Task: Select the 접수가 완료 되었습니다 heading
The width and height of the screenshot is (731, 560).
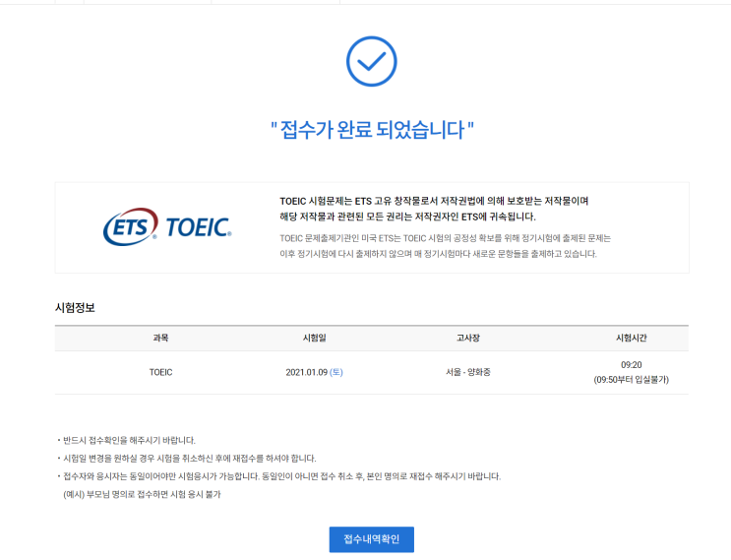Action: click(372, 130)
